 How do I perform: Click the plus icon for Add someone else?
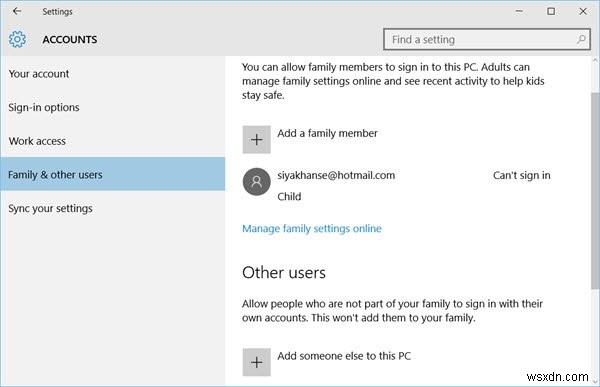256,362
